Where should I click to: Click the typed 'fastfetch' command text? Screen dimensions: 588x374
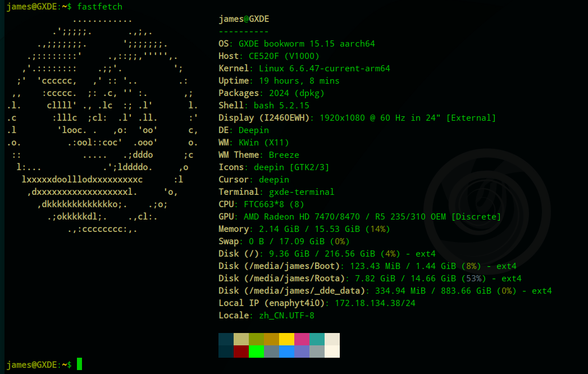coord(100,7)
